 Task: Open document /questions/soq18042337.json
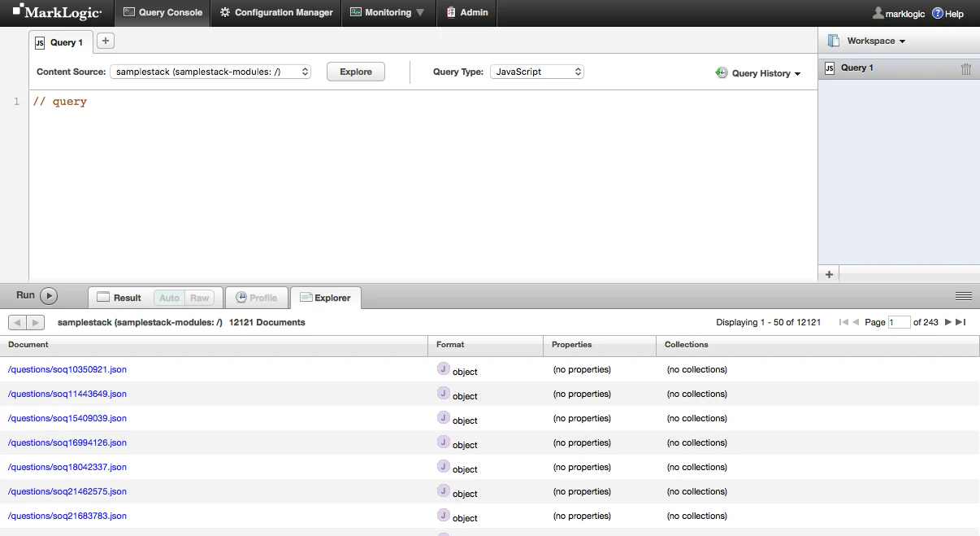coord(67,467)
